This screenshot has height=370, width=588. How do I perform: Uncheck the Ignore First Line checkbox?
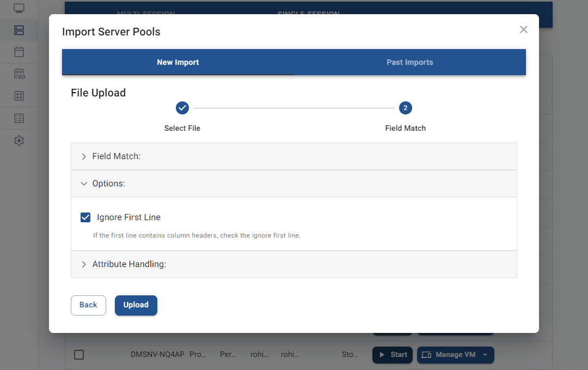85,217
